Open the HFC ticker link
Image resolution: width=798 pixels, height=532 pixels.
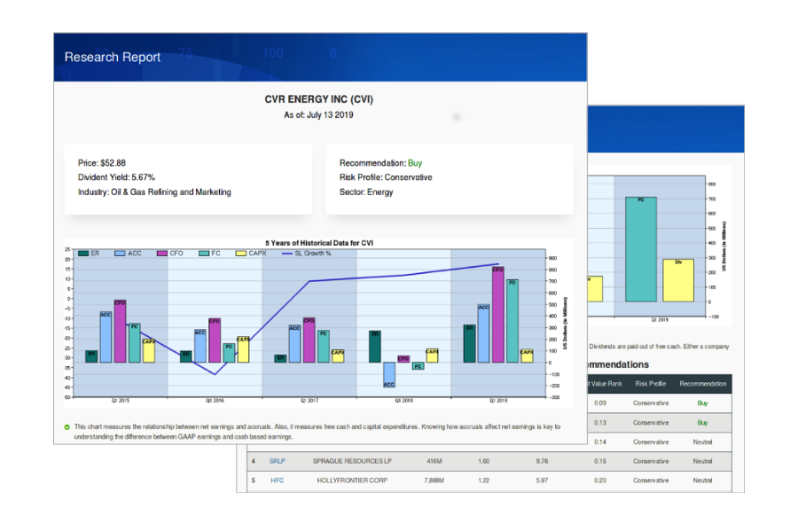tap(277, 481)
